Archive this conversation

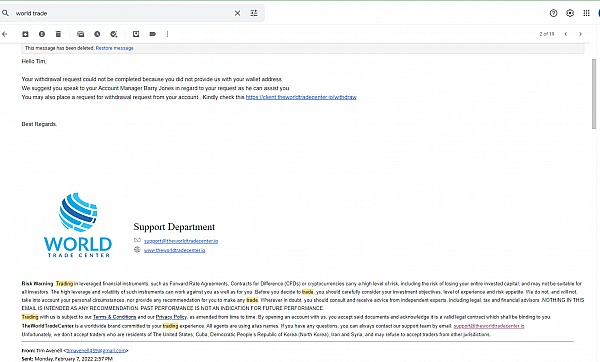(x=25, y=34)
